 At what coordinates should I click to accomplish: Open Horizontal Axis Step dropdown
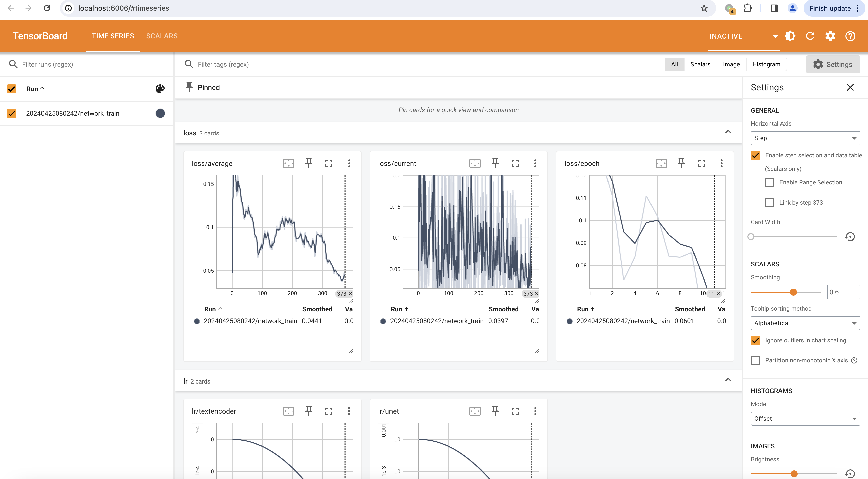click(805, 138)
